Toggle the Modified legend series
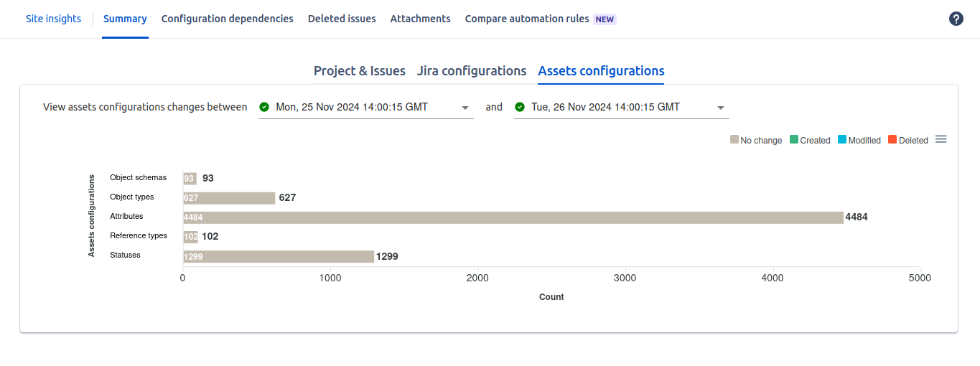Image resolution: width=980 pixels, height=366 pixels. point(859,141)
